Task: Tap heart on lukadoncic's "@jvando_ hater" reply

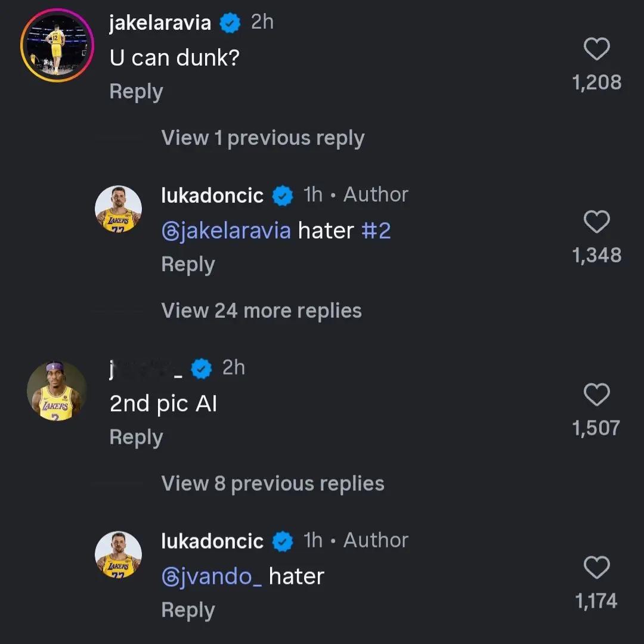Action: pyautogui.click(x=596, y=568)
